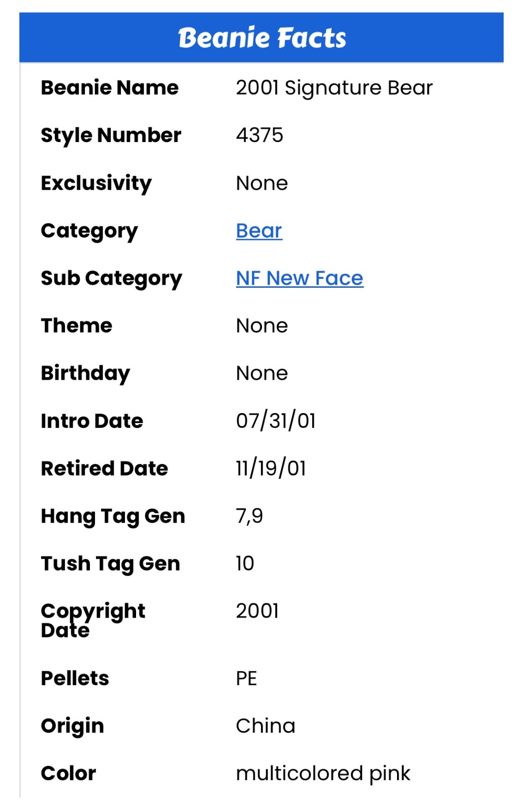Click the Beanie Name label
Image resolution: width=523 pixels, height=812 pixels.
(x=110, y=88)
